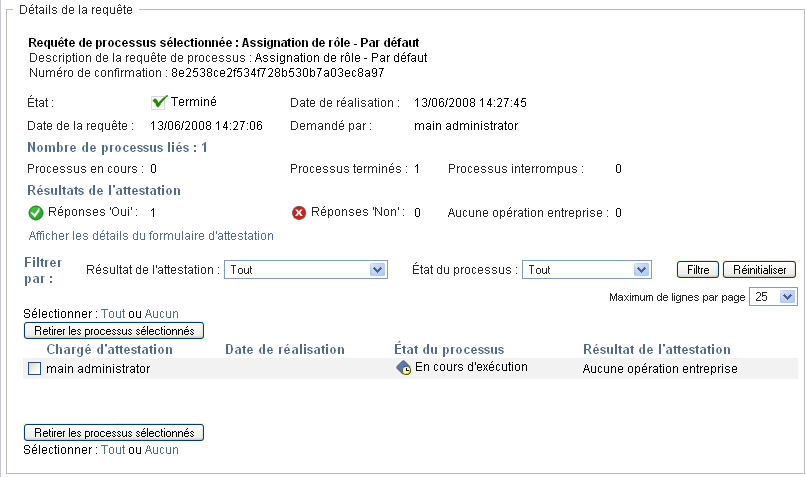Click top Retirer les processus sélectionnés button

(114, 329)
